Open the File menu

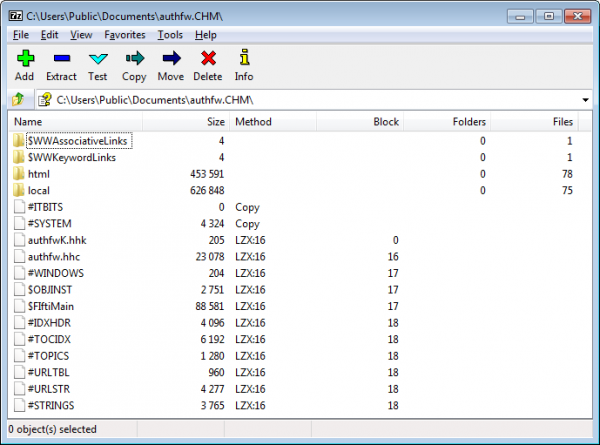tap(21, 35)
